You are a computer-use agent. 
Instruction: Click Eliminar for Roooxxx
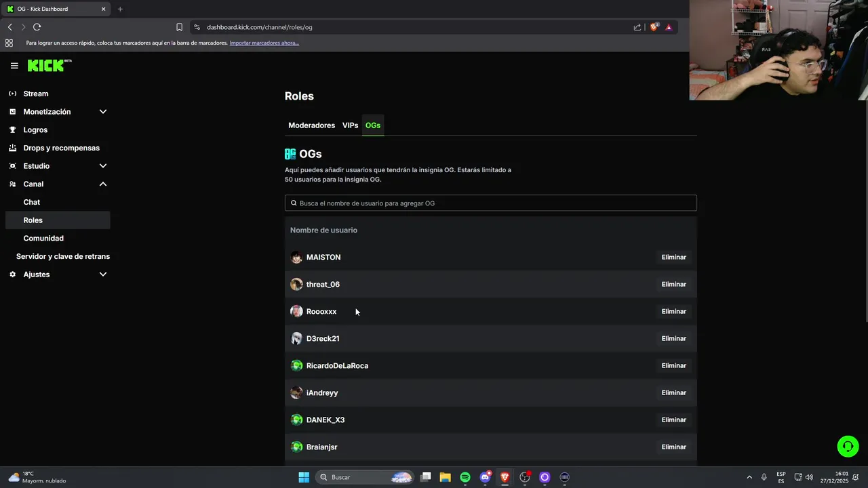(x=674, y=311)
